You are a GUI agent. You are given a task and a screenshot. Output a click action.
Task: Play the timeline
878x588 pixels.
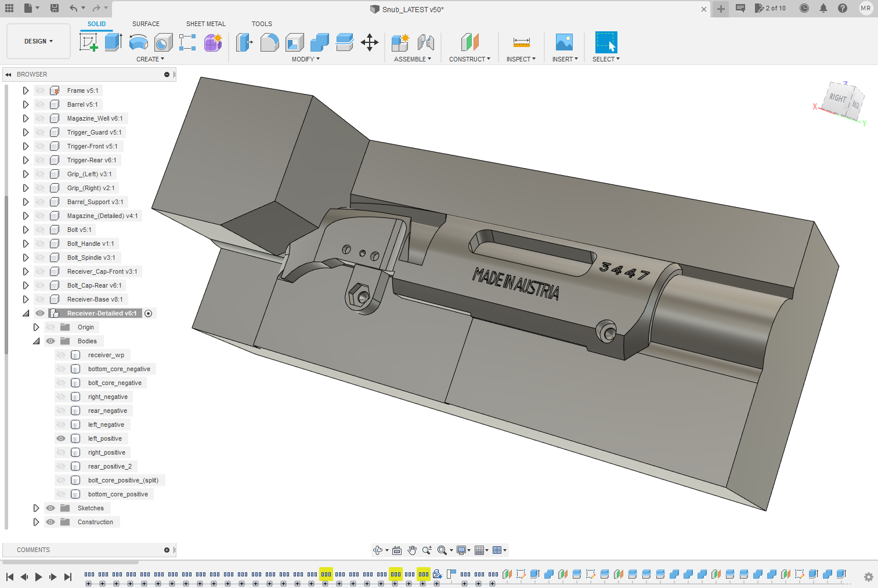point(38,577)
